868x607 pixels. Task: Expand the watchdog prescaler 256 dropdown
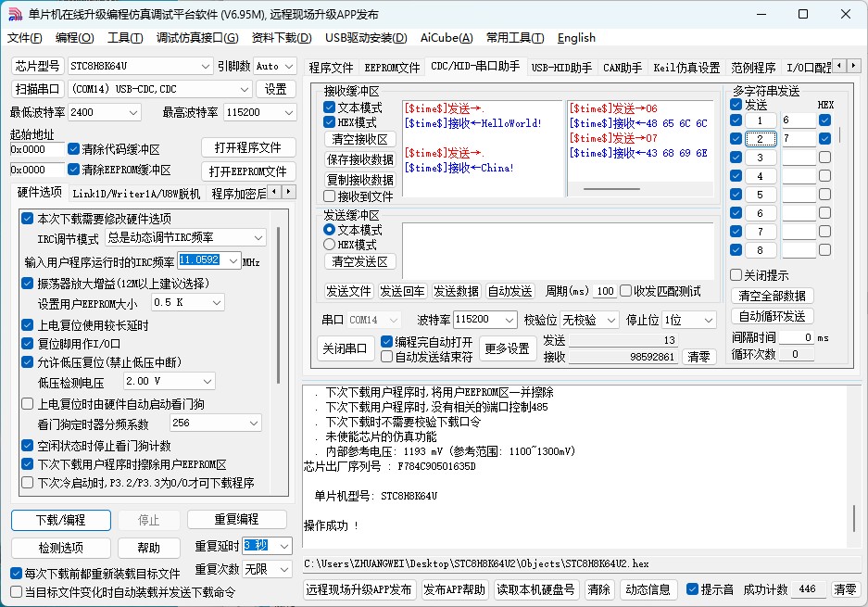pos(254,424)
